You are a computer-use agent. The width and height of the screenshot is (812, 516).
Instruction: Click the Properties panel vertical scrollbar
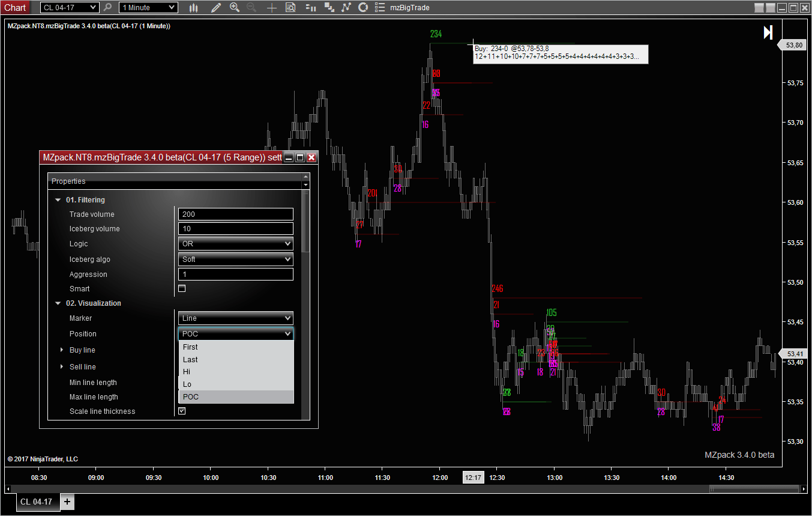(x=306, y=221)
